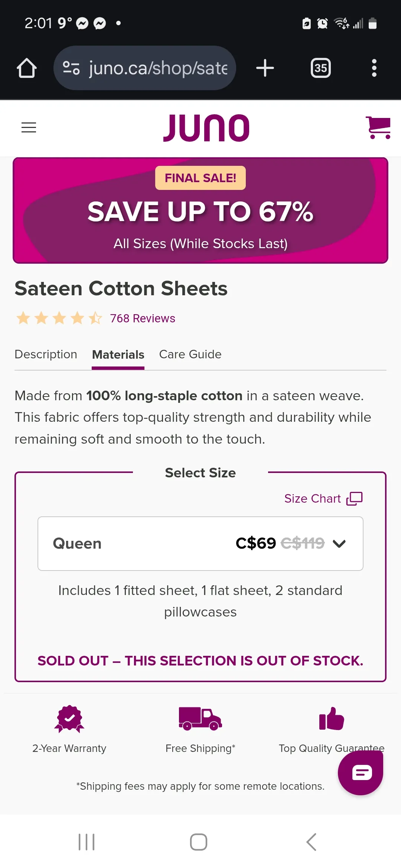Screen dimensions: 401x868
Task: Open the chat support bubble
Action: pos(360,773)
